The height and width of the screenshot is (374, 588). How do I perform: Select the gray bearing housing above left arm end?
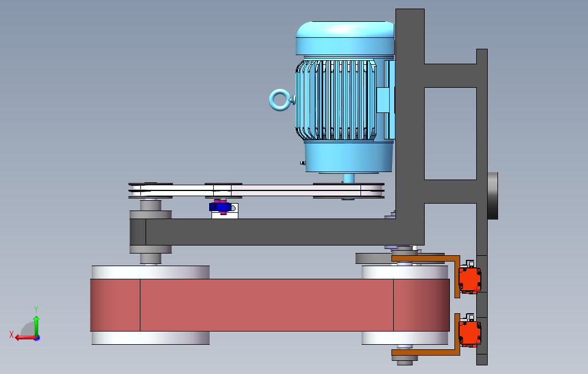(150, 215)
